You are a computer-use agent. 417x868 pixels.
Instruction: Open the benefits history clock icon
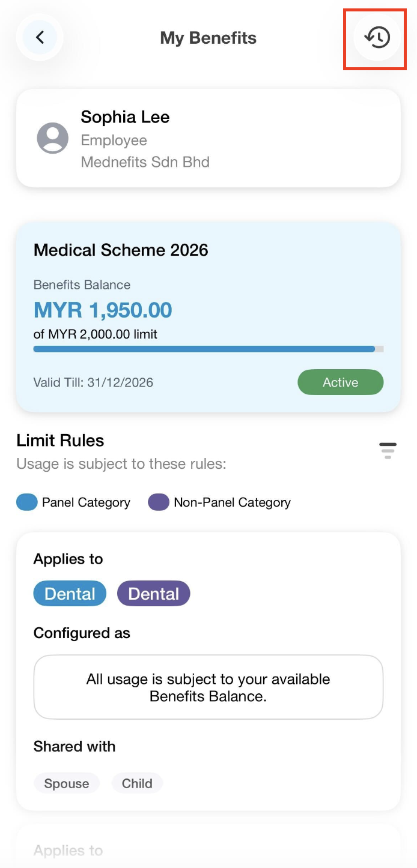pos(377,38)
